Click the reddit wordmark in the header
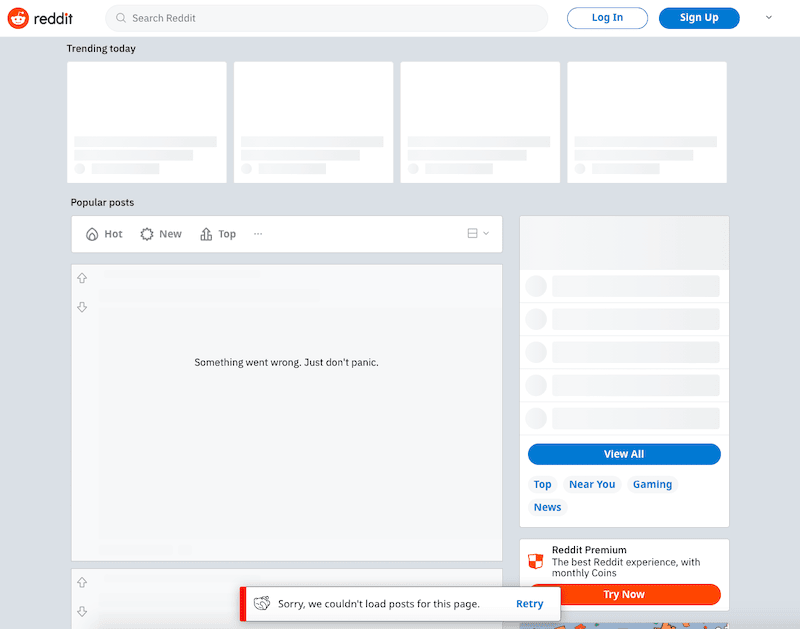The width and height of the screenshot is (800, 629). pyautogui.click(x=53, y=19)
